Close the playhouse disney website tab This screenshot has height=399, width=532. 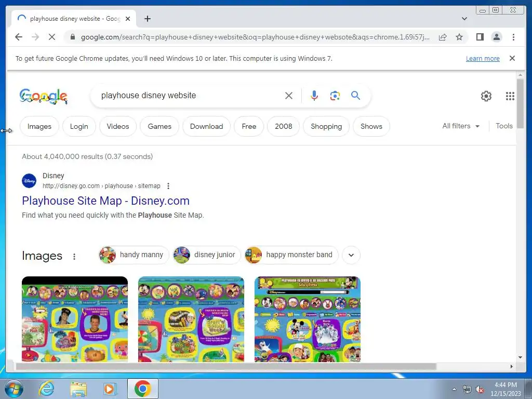(128, 19)
